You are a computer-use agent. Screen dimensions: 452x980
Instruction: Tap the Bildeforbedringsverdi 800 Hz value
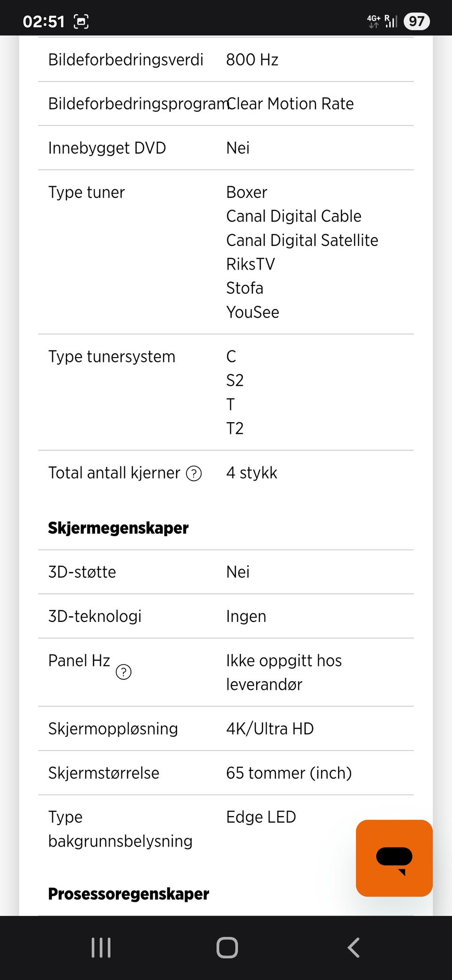252,60
